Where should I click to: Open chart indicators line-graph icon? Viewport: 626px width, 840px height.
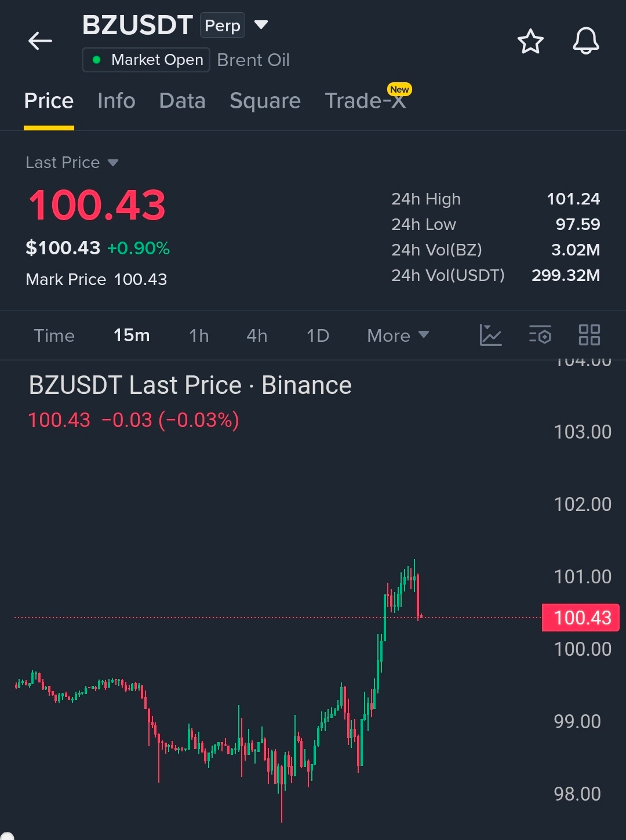point(490,335)
